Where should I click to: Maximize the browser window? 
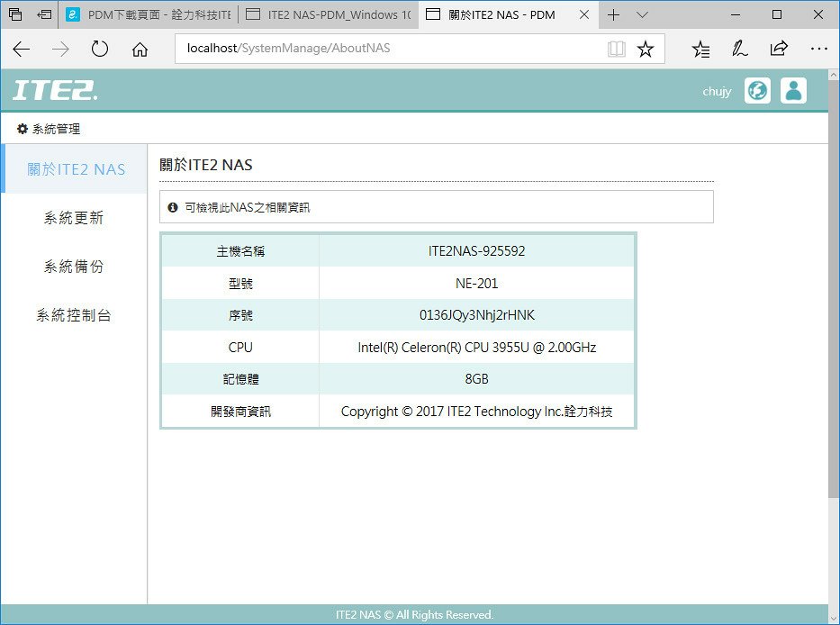click(x=777, y=14)
